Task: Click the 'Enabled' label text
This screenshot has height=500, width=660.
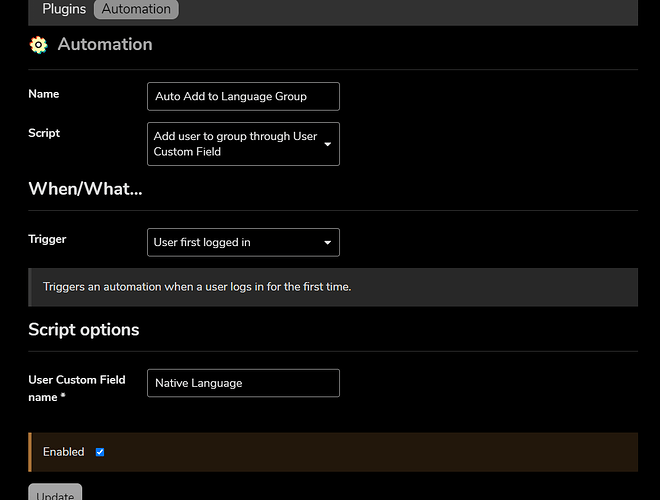Action: [x=64, y=452]
